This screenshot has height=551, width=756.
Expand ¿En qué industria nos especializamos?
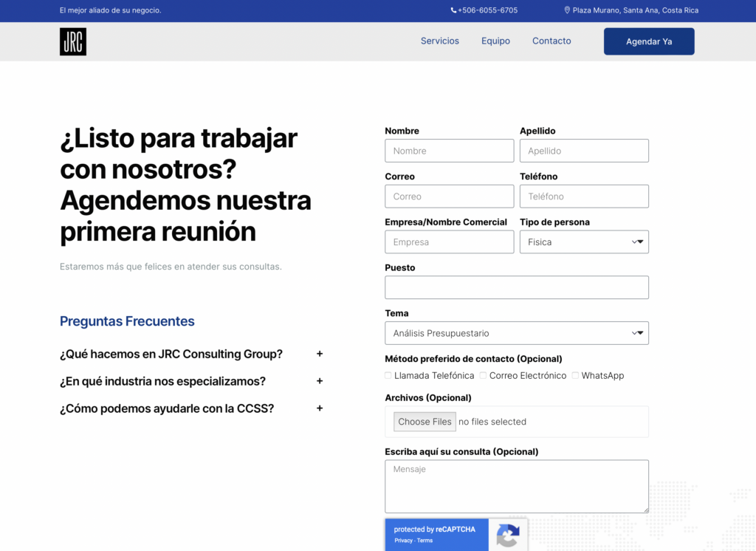tap(191, 381)
